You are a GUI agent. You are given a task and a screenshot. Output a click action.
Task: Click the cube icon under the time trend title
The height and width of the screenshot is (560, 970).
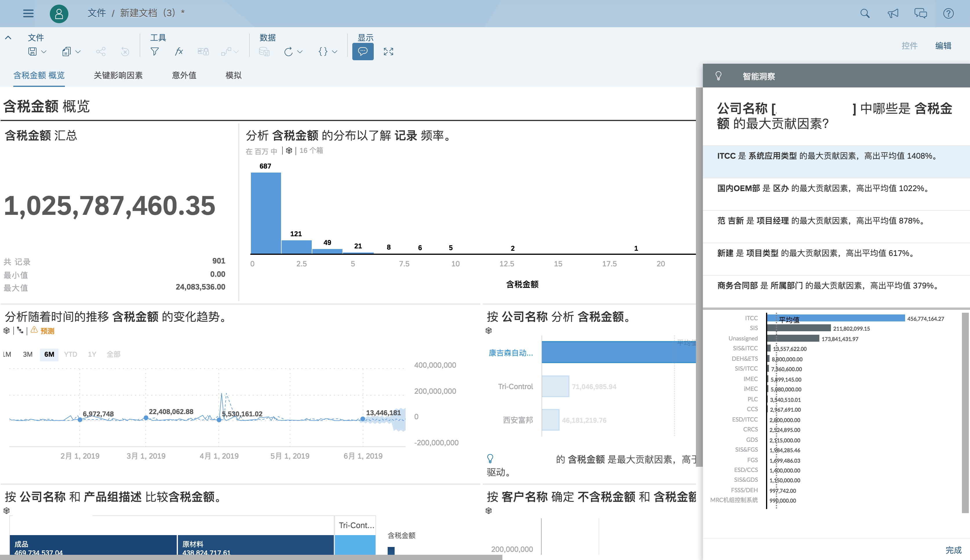(x=7, y=330)
